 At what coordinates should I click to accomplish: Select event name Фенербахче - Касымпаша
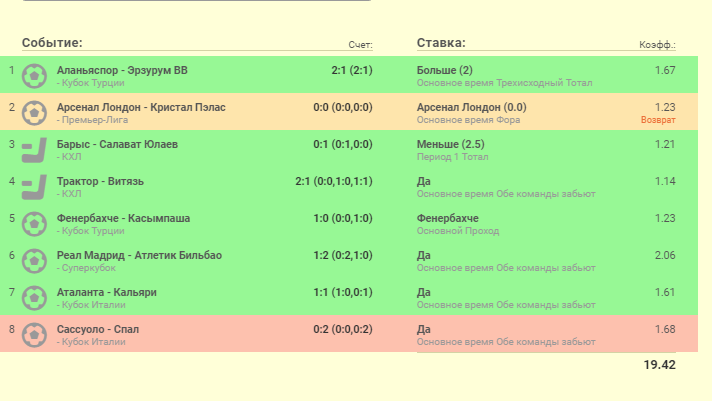coord(124,218)
